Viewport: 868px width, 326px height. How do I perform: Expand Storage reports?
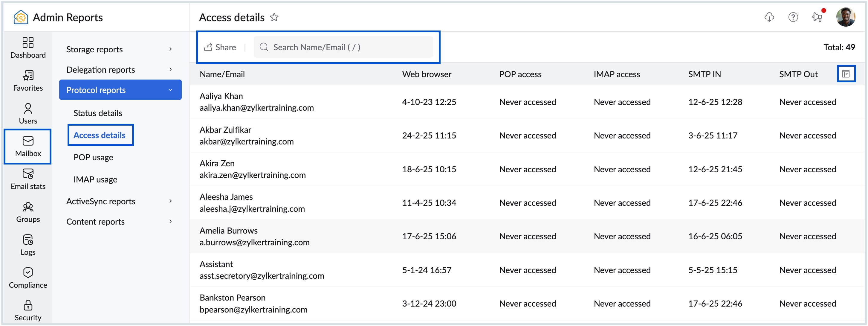(x=120, y=49)
